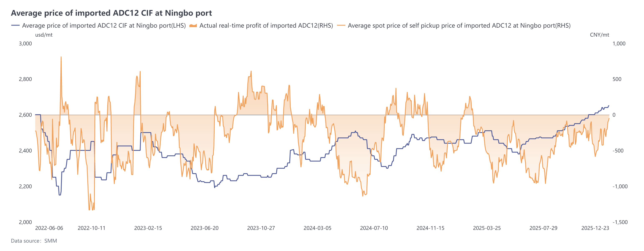Click the 'usd/mt' left axis unit label
This screenshot has width=644, height=251.
point(44,35)
